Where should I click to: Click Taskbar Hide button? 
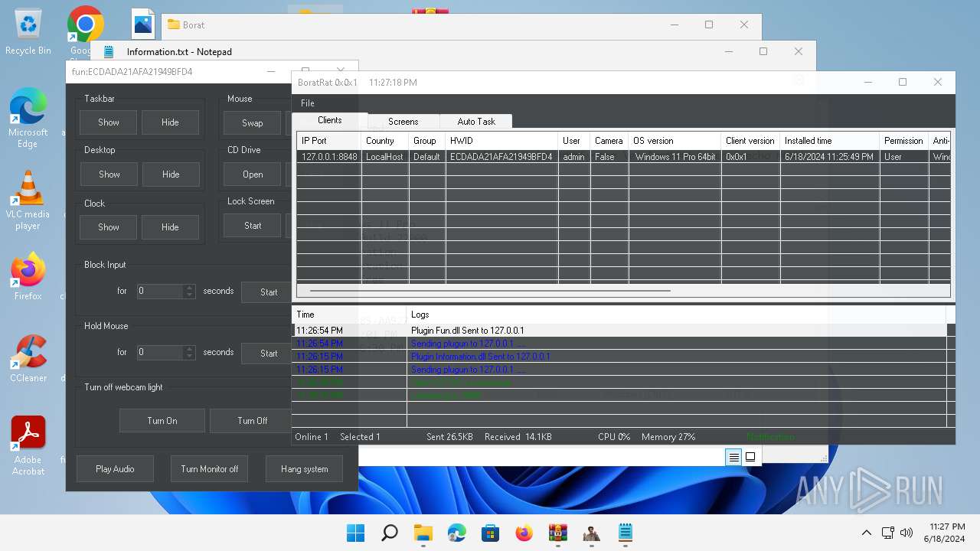coord(170,122)
